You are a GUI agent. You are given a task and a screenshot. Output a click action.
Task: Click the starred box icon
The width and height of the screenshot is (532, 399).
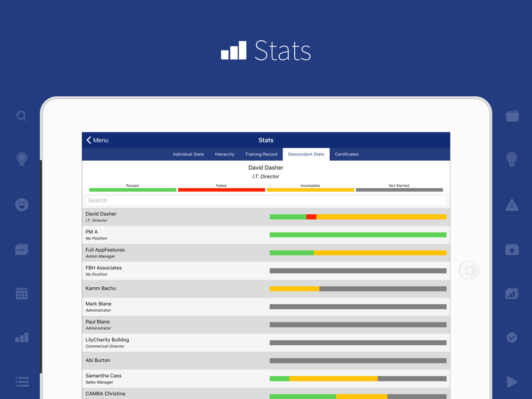click(x=512, y=250)
